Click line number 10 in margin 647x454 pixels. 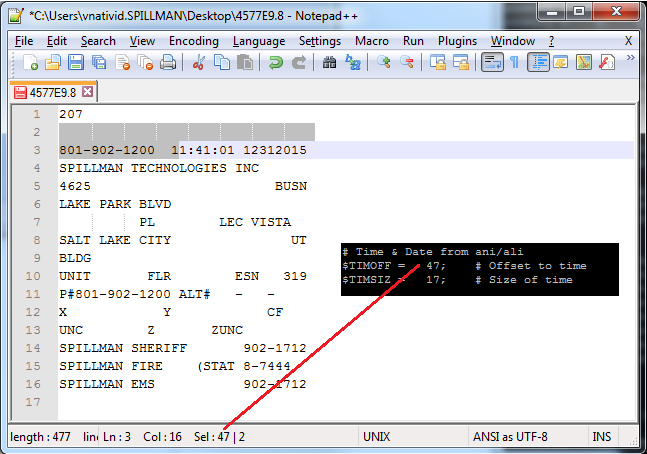[x=33, y=276]
